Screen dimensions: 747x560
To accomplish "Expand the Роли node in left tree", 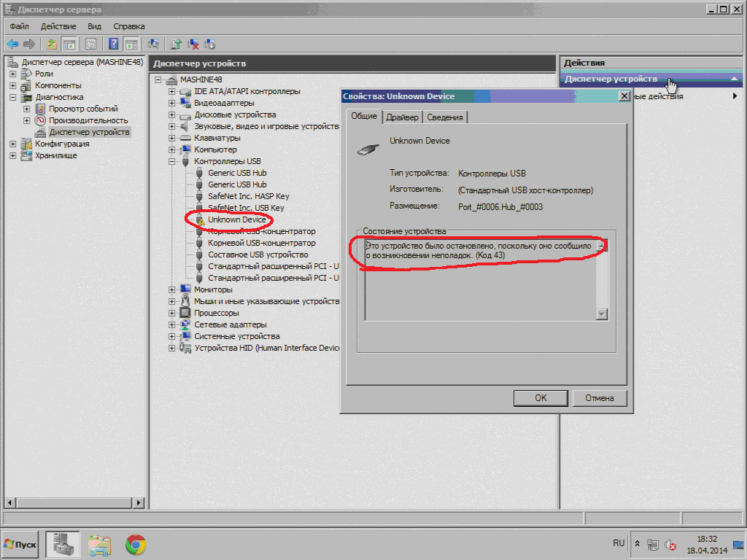I will coord(13,74).
